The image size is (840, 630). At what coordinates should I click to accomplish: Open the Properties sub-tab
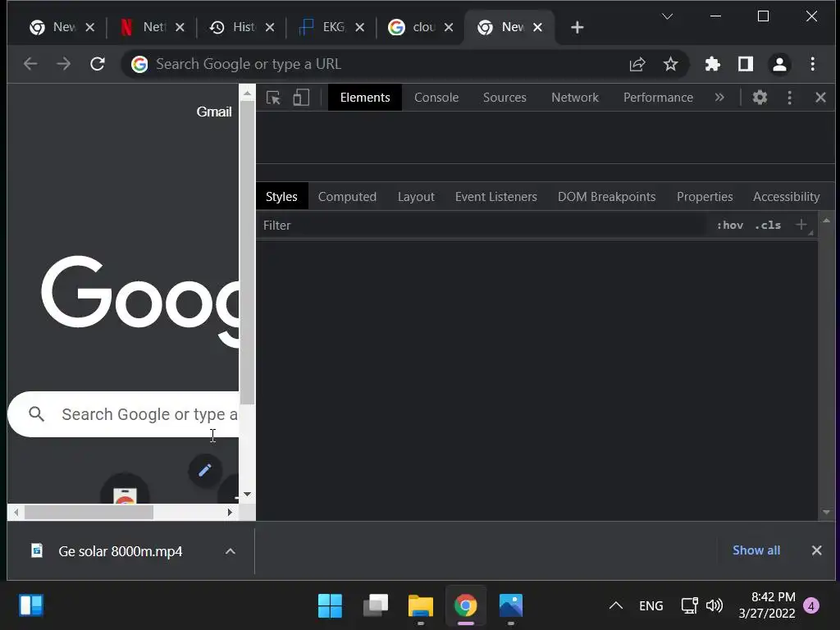pos(705,197)
